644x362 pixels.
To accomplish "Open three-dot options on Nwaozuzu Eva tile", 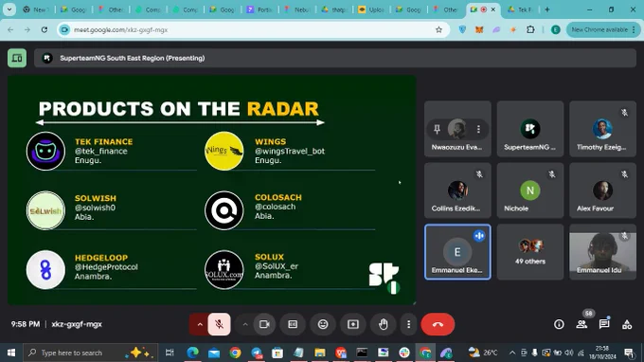I will pos(478,129).
